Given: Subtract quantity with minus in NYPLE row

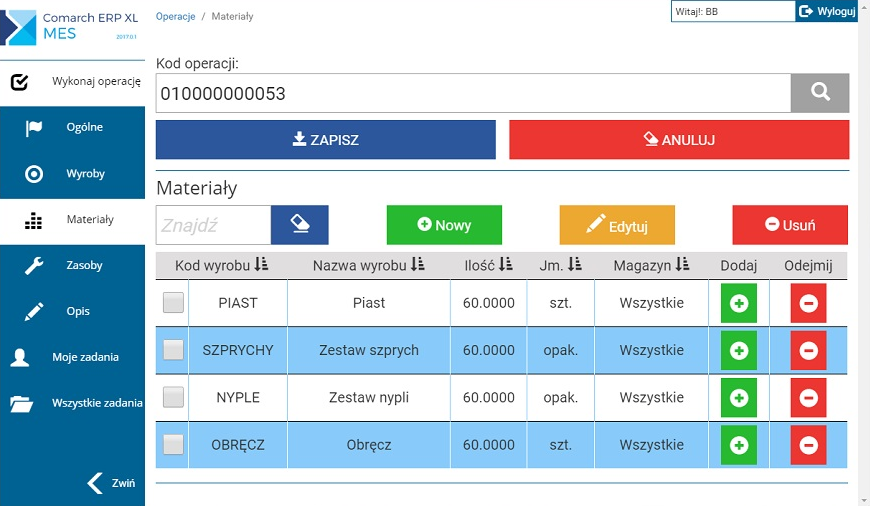Looking at the screenshot, I should [808, 397].
